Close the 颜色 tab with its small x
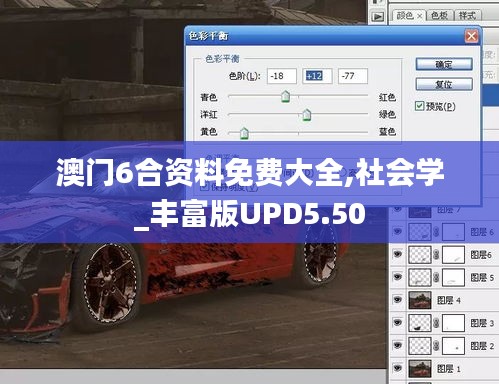The image size is (499, 384). (420, 16)
